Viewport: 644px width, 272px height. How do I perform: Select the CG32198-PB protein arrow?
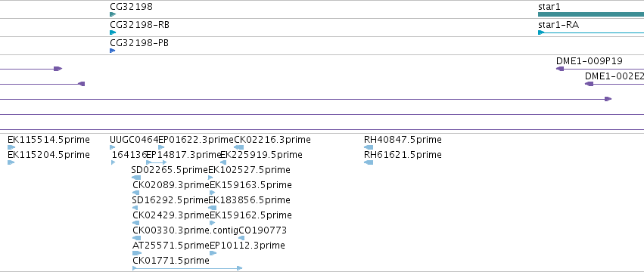click(x=113, y=51)
